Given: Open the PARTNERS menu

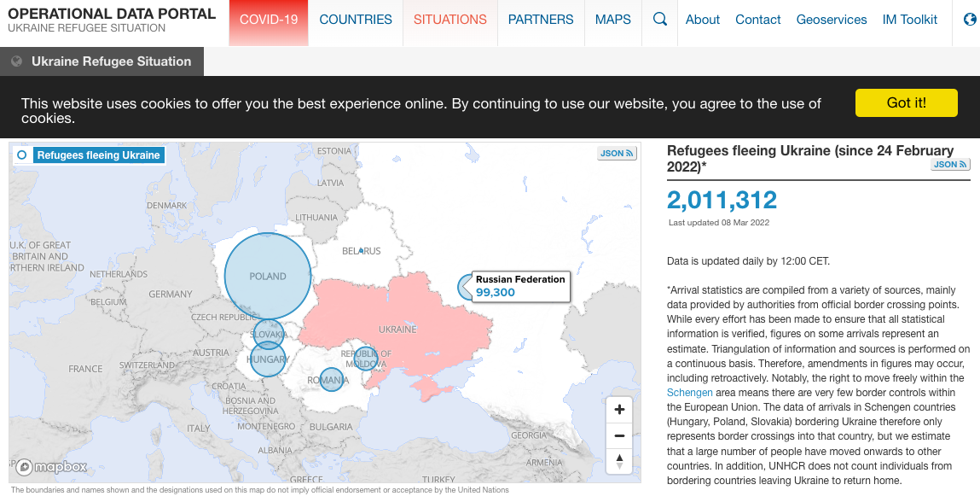Looking at the screenshot, I should pyautogui.click(x=541, y=20).
